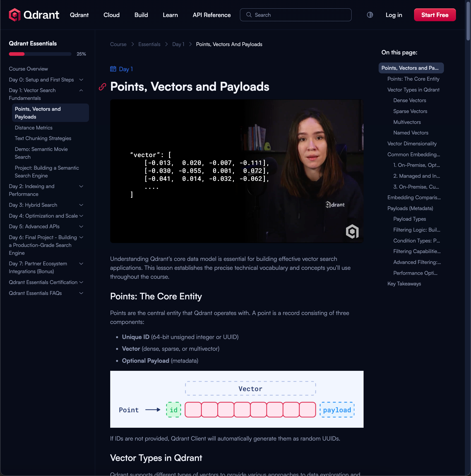
Task: Expand Qdrant Essentials FAQs section
Action: (81, 293)
